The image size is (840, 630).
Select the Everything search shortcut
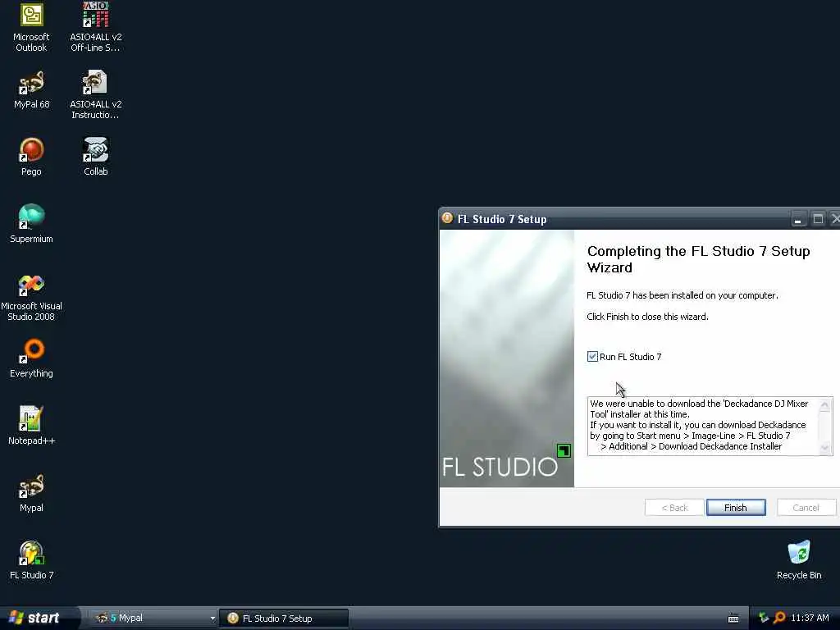(x=31, y=358)
